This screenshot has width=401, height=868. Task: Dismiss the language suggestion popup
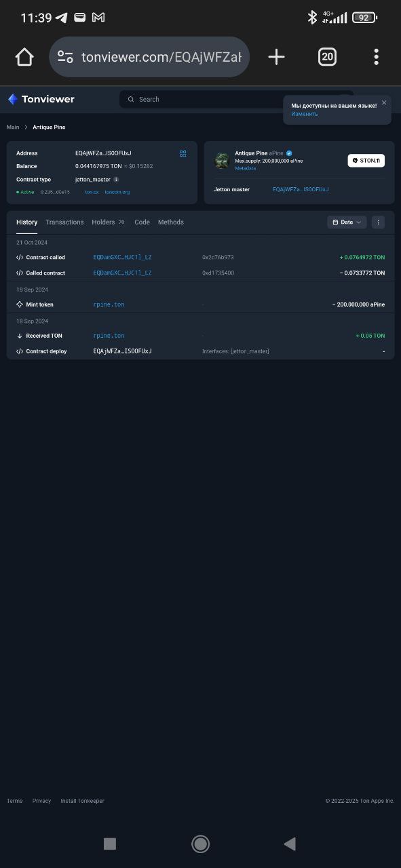(384, 103)
